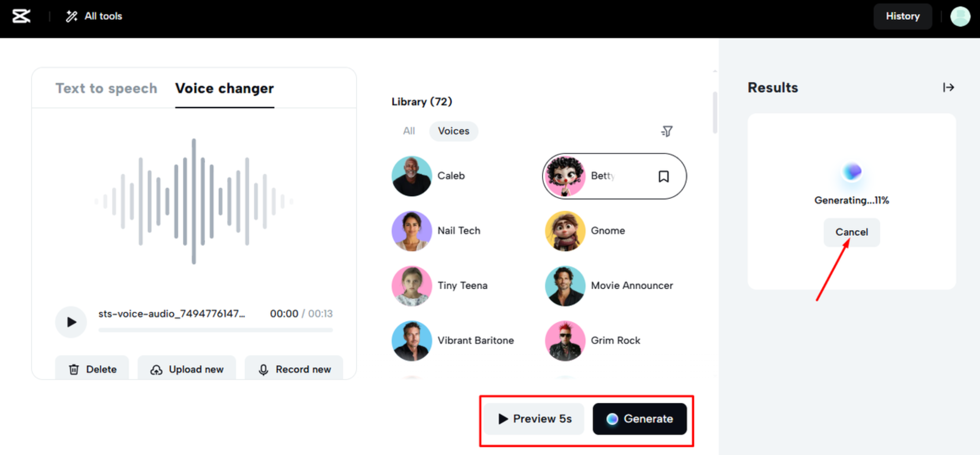Click Record new microphone button
Screen dimensions: 980x455
294,369
